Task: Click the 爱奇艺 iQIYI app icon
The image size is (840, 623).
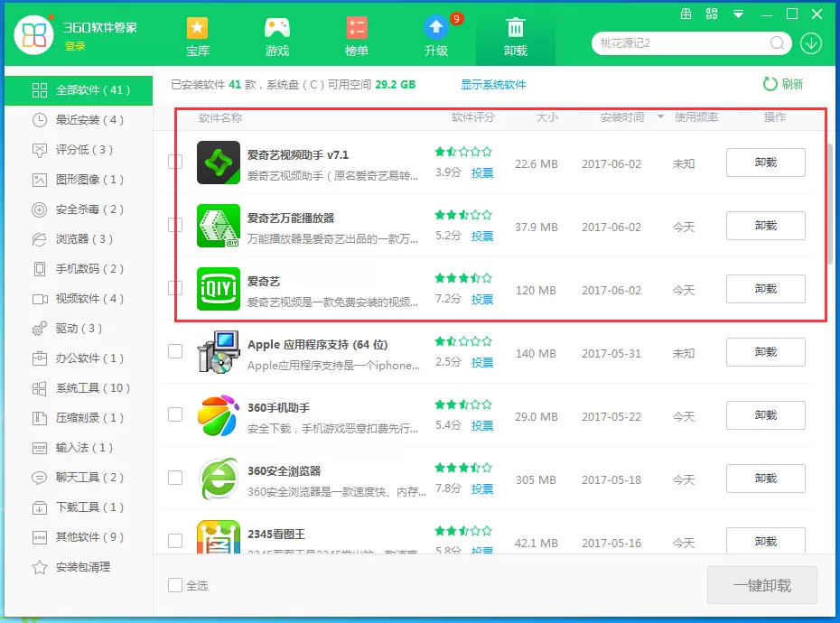Action: coord(218,289)
